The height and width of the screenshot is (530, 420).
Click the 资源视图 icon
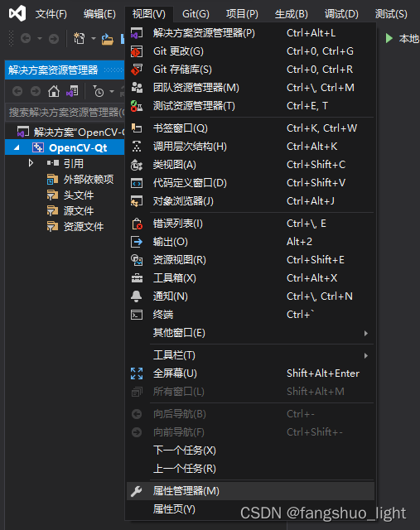pyautogui.click(x=137, y=260)
